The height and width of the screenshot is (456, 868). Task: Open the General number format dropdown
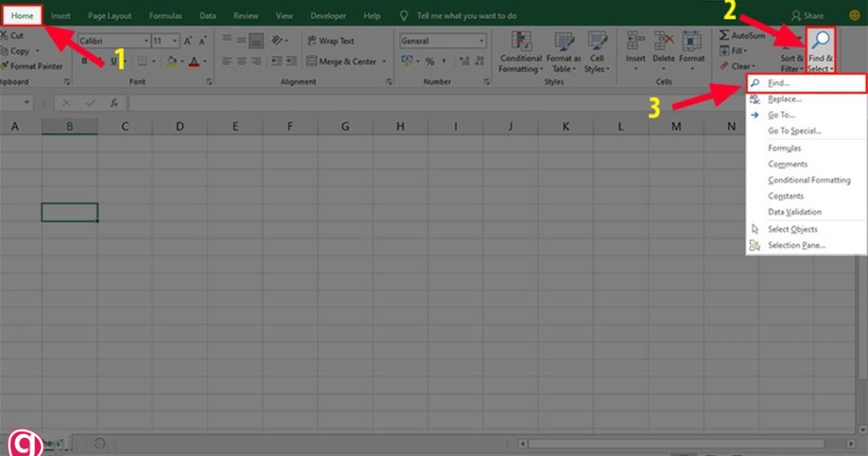tap(481, 41)
